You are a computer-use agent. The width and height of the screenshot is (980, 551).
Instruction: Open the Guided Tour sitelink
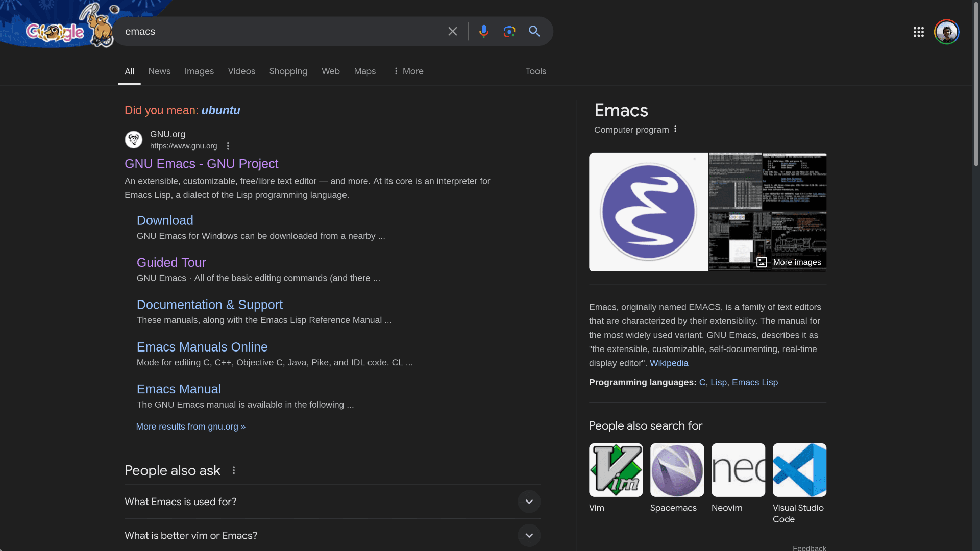click(x=171, y=262)
